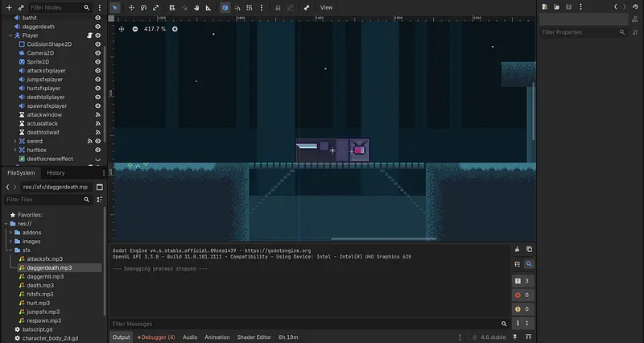Zoom in the 2D viewport
The width and height of the screenshot is (644, 343).
coord(175,29)
